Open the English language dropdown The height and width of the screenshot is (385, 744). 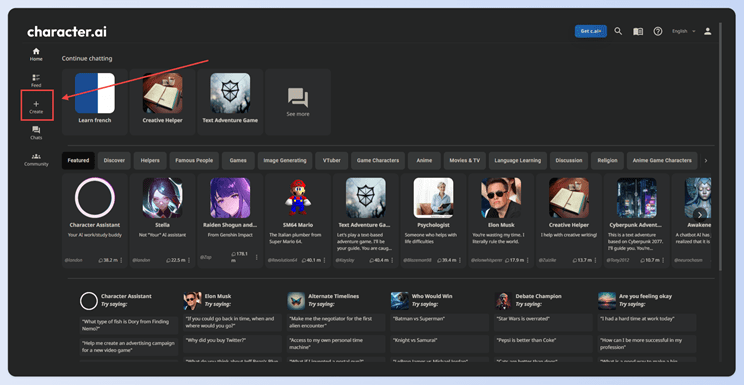point(683,31)
